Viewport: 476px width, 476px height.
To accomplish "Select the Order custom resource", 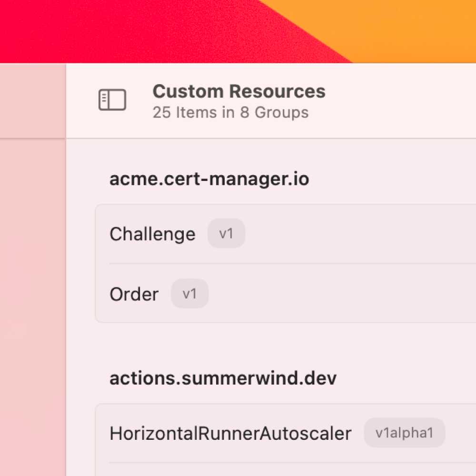I will tap(134, 294).
